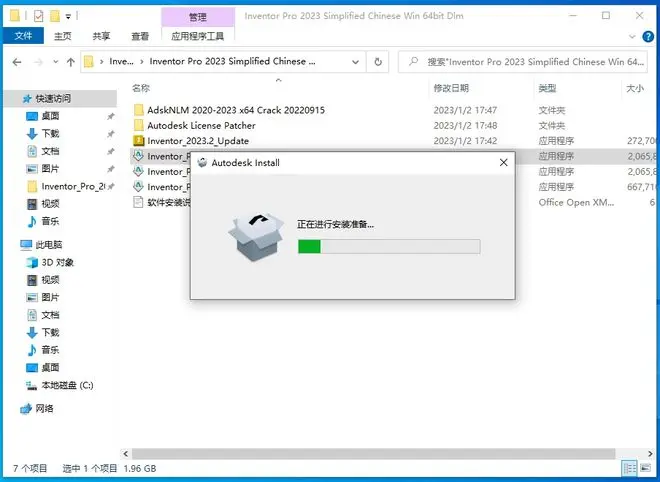Switch to the 查看 ribbon tab
The image size is (660, 482).
point(140,36)
